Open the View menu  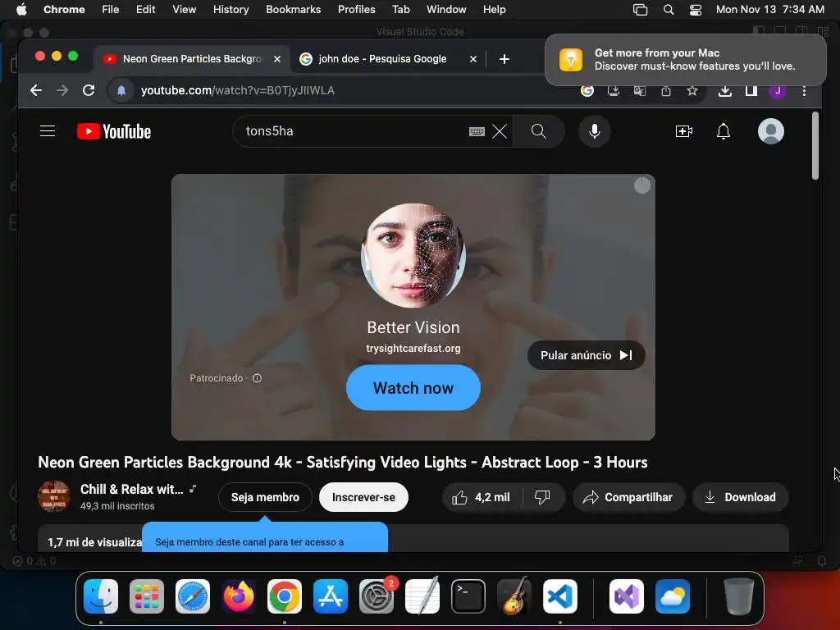185,9
